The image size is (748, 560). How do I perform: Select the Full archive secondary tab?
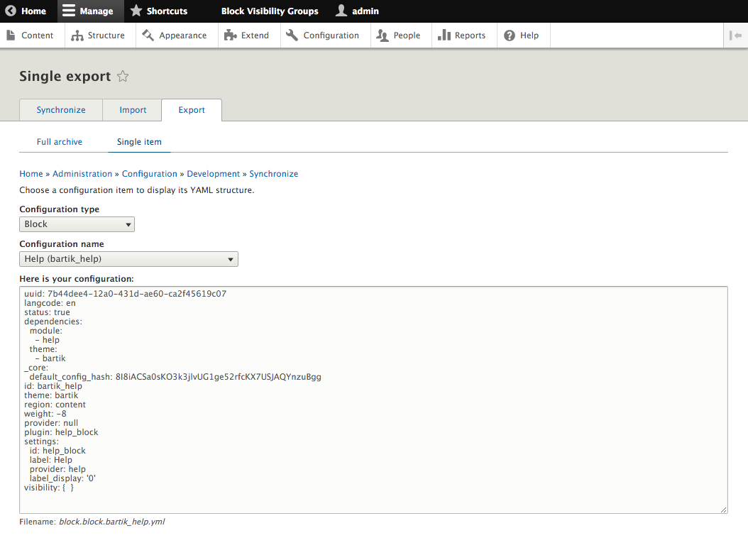tap(60, 142)
